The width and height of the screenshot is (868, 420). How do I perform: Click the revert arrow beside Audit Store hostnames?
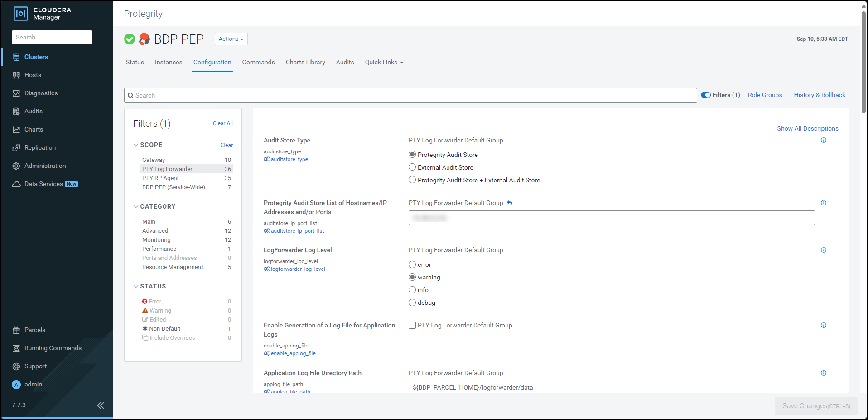tap(510, 203)
